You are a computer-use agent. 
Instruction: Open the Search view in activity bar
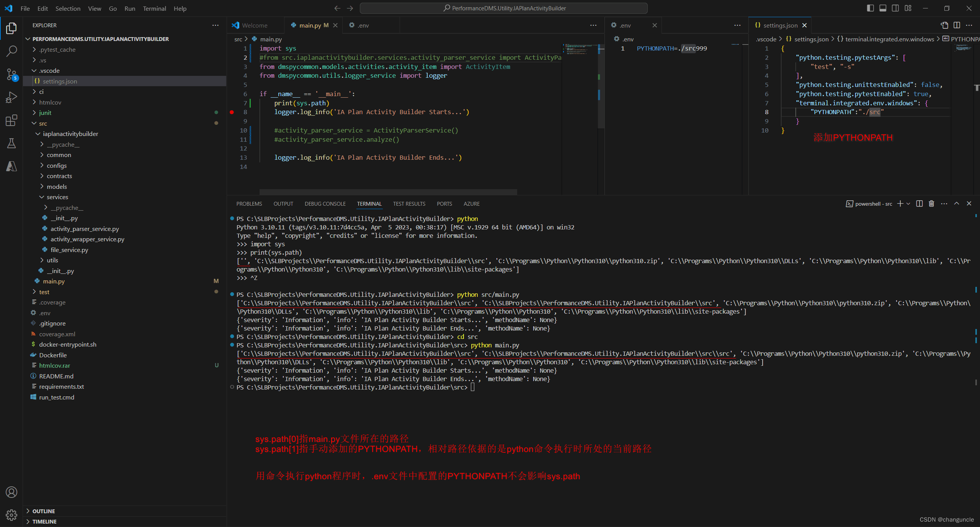pos(11,51)
